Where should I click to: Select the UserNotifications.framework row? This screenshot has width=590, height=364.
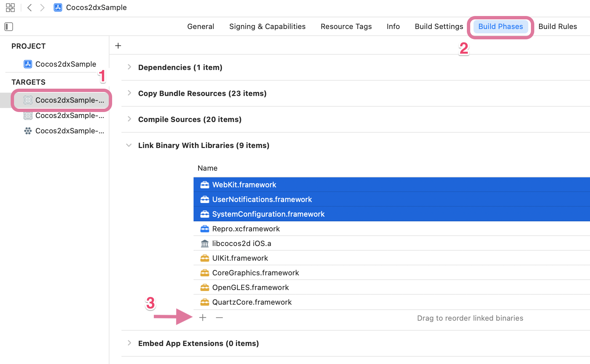(392, 199)
